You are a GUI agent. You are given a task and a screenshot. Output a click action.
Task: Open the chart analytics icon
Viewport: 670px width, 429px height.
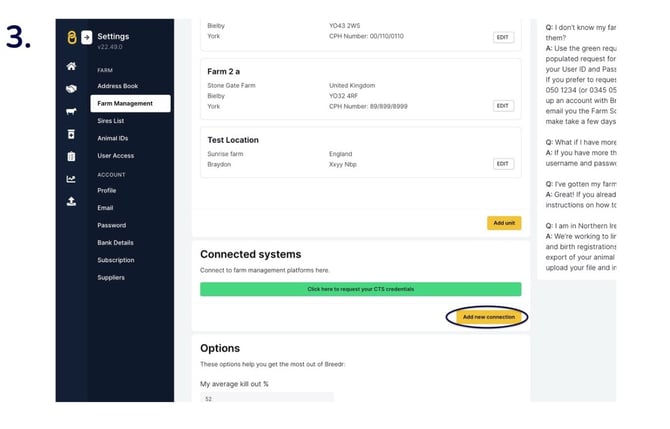click(71, 179)
